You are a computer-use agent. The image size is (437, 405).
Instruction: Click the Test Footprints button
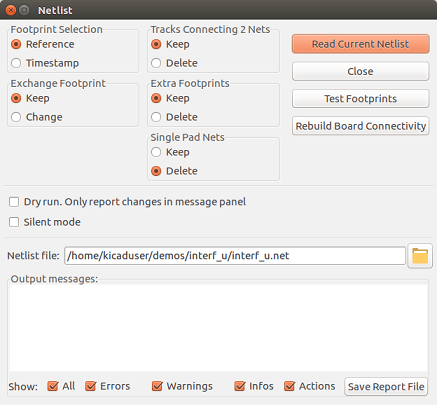tap(360, 99)
